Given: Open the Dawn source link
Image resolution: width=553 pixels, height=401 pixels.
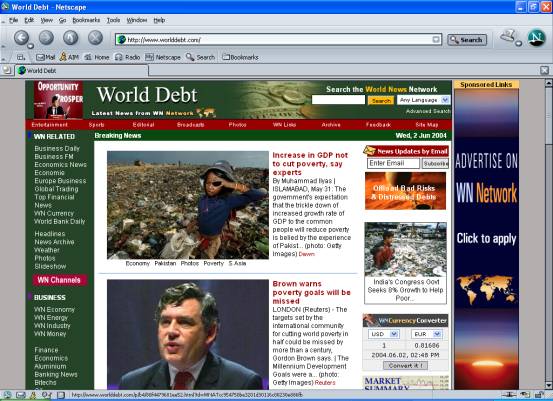Looking at the screenshot, I should click(306, 254).
